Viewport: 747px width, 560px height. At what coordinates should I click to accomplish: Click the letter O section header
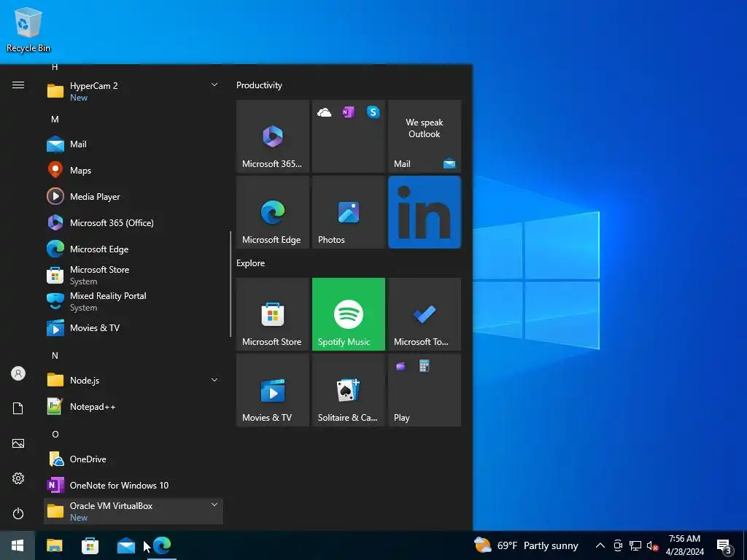click(55, 435)
